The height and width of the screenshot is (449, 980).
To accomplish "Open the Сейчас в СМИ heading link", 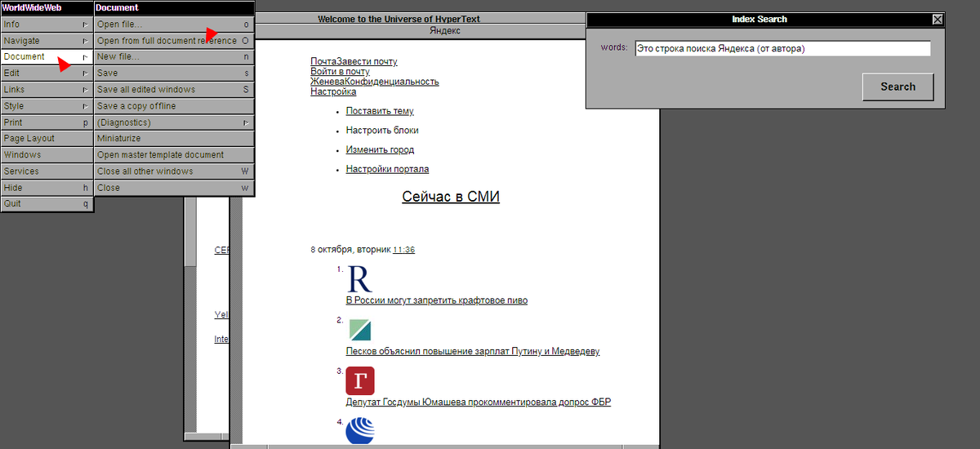I will point(451,197).
